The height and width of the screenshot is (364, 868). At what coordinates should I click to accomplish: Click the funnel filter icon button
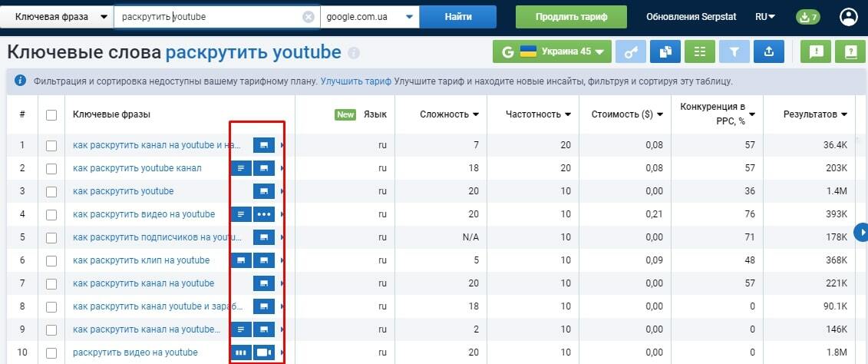coord(734,52)
